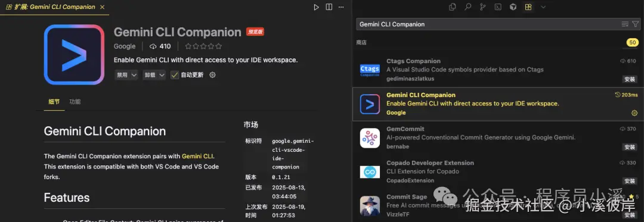Open the extension filter funnel icon

click(x=636, y=24)
